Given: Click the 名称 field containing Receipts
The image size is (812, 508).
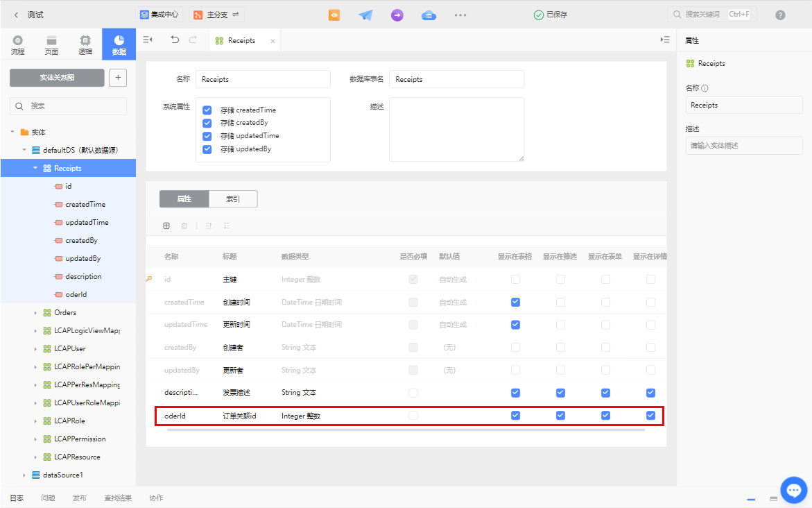Looking at the screenshot, I should [263, 79].
